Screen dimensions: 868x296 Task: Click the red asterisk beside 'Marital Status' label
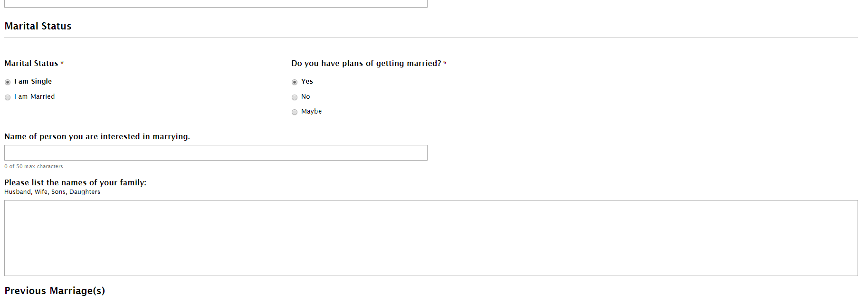62,63
